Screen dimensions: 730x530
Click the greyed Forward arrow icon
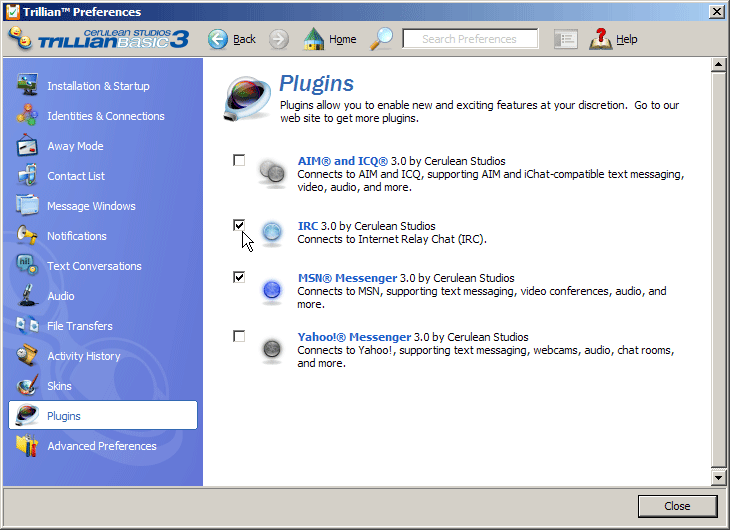click(279, 39)
